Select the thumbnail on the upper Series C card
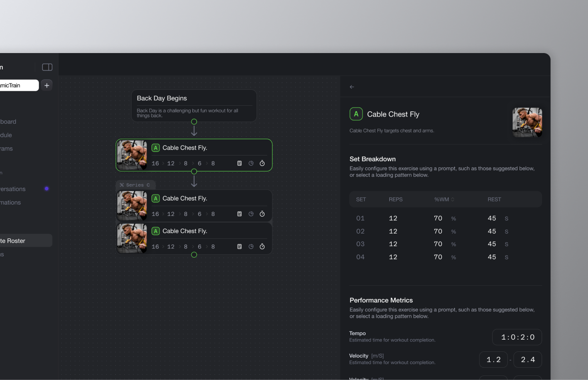The width and height of the screenshot is (588, 380). (132, 206)
